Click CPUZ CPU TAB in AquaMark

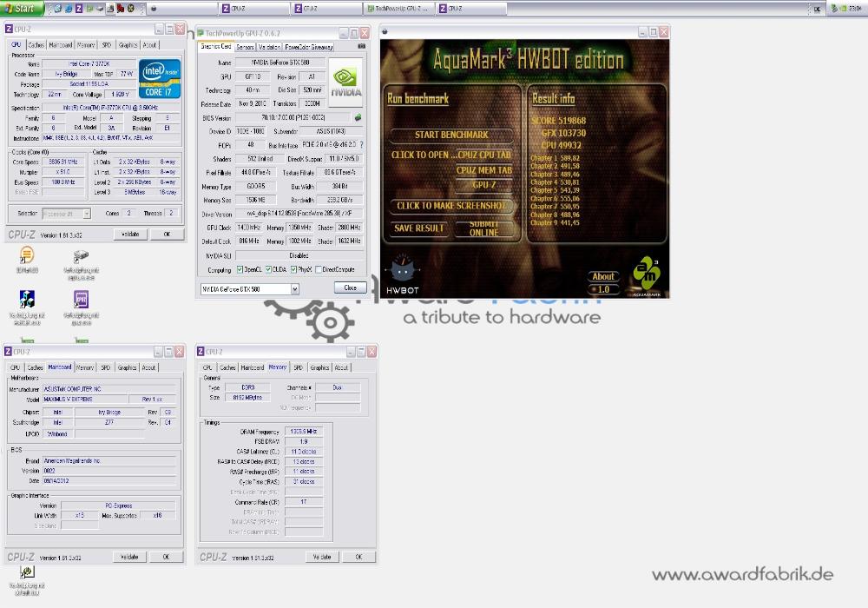click(x=483, y=155)
